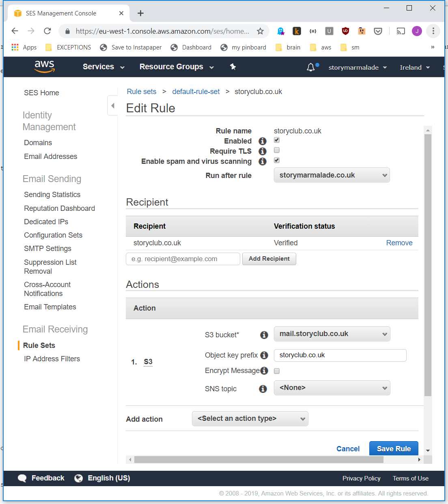Click the Object key prefix input field

point(340,355)
